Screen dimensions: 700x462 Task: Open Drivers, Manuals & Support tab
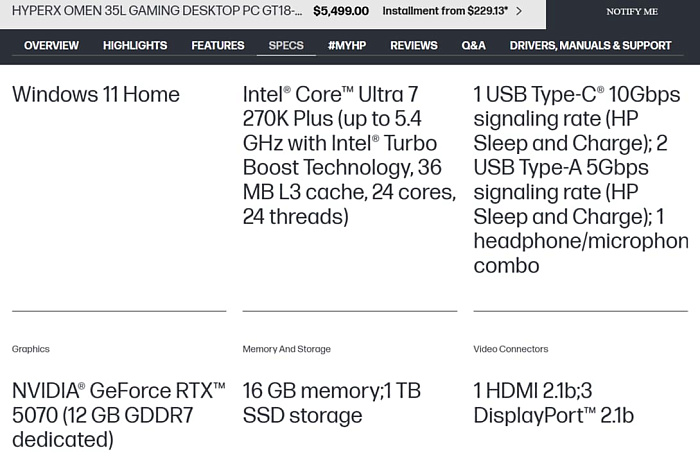pos(590,46)
